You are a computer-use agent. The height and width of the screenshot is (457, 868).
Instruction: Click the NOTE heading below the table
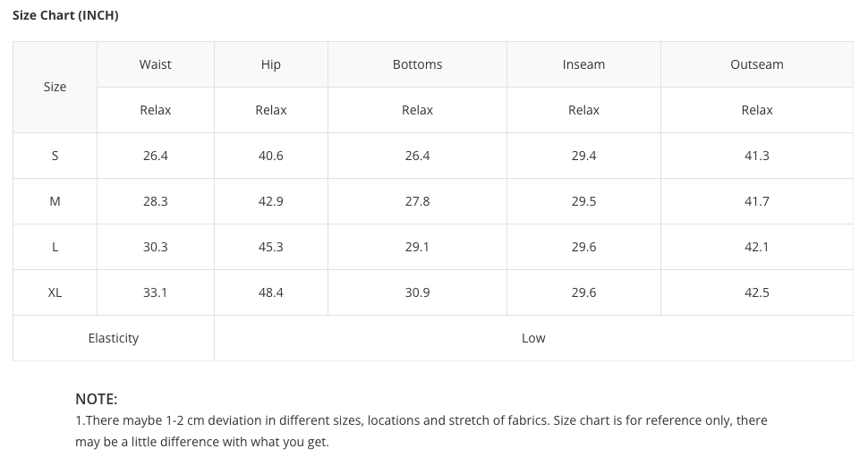point(97,399)
